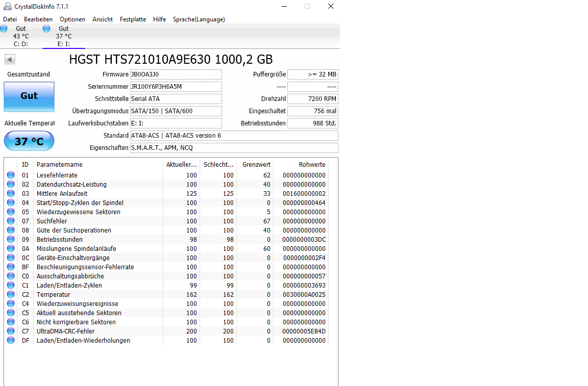The width and height of the screenshot is (588, 386).
Task: Click the Schnittstelle Serial ATA field
Action: 176,99
